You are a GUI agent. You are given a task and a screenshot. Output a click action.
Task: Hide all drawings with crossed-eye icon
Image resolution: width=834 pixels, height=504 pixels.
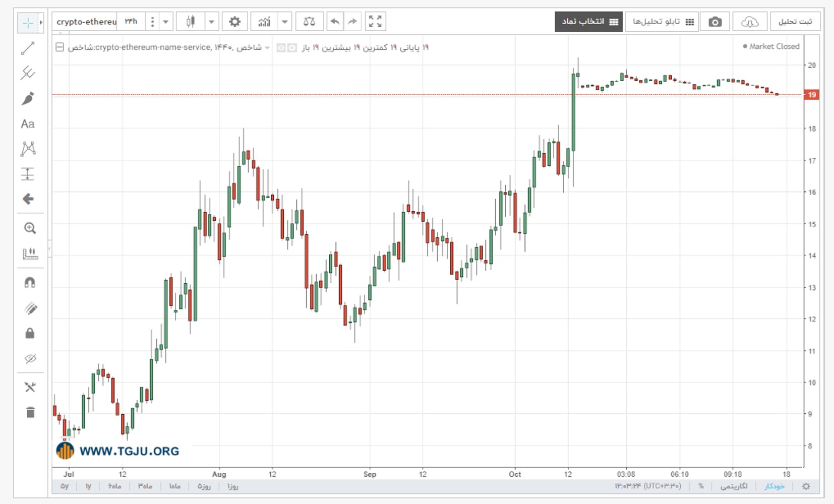pyautogui.click(x=30, y=359)
